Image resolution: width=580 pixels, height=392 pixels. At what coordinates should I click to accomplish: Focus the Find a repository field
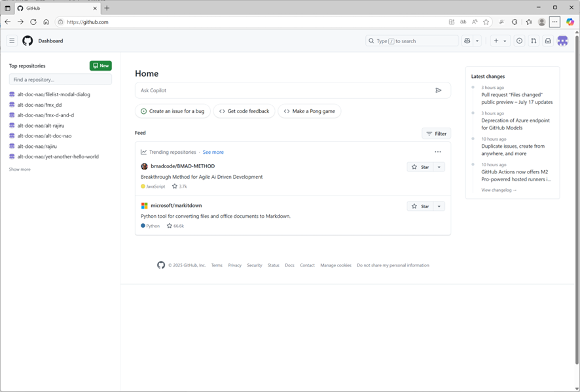60,79
